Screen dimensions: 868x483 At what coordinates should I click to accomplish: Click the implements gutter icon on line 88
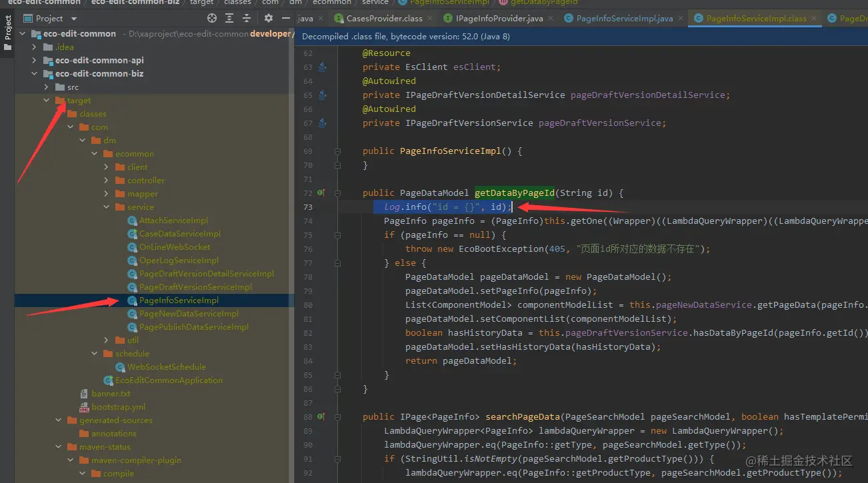pyautogui.click(x=321, y=417)
